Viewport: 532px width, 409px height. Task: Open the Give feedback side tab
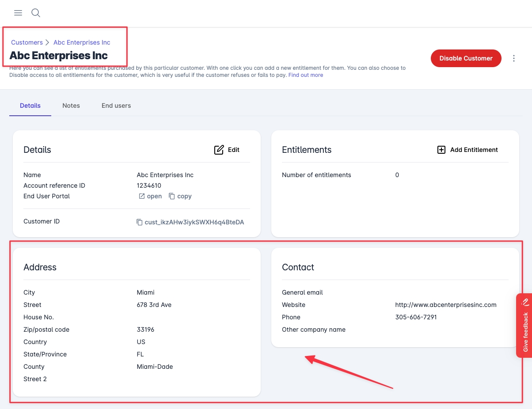click(525, 331)
